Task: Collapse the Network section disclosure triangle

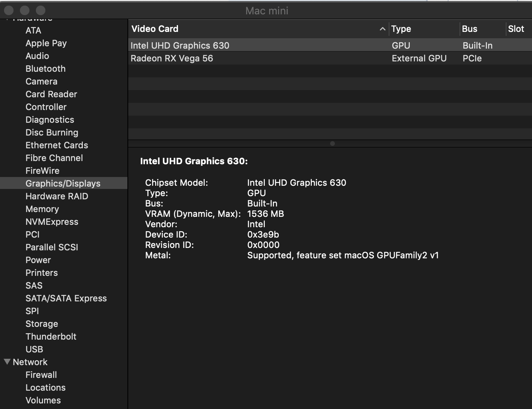Action: pos(7,362)
